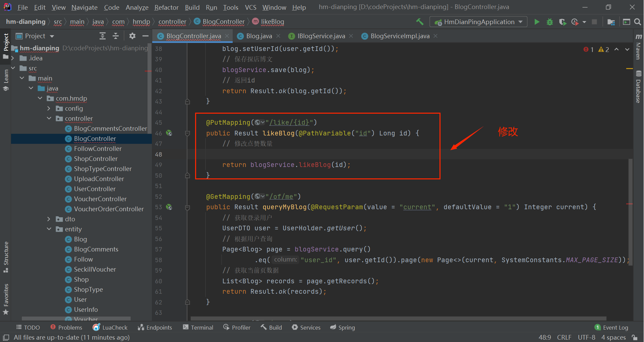Open the Services tool window
Screen dimensions: 644x342
point(306,328)
